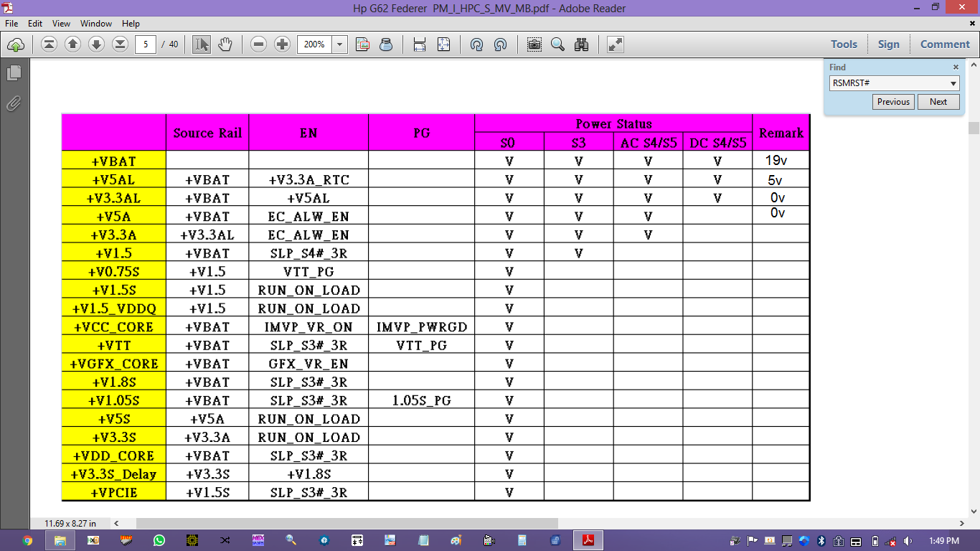
Task: Click the volume speaker tray icon
Action: (x=908, y=540)
